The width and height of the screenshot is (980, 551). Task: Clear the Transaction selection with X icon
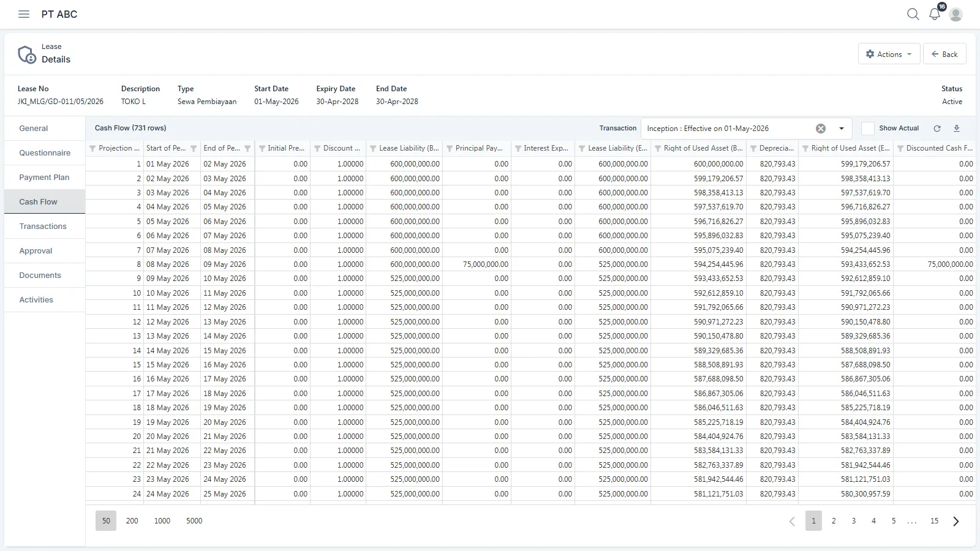click(821, 129)
